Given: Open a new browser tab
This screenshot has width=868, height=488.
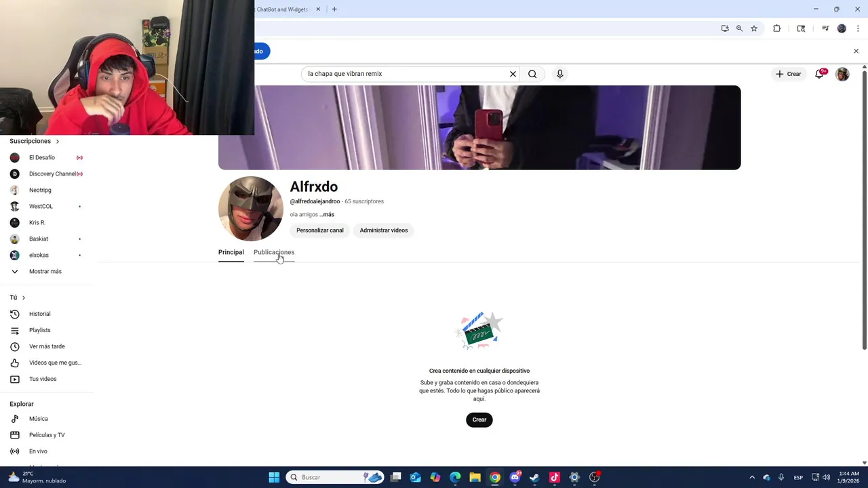Looking at the screenshot, I should (x=334, y=9).
